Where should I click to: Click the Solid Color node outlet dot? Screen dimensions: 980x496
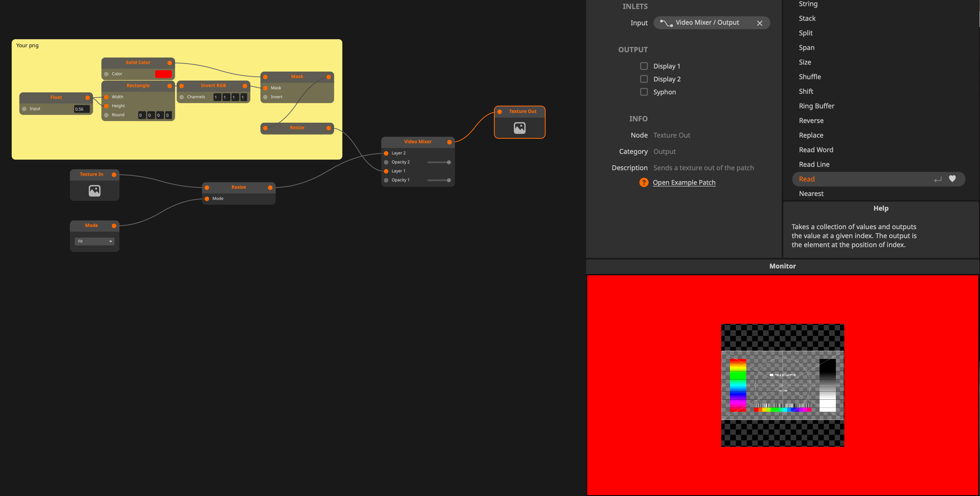click(x=170, y=63)
